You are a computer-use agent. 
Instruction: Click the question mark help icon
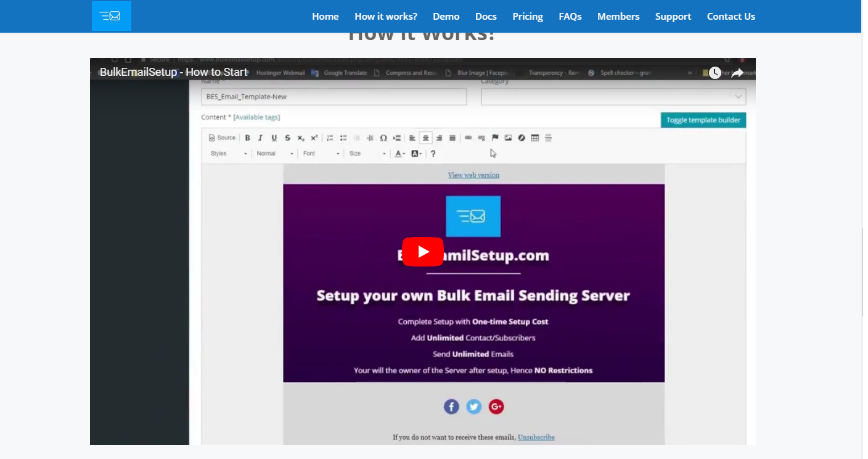[433, 154]
